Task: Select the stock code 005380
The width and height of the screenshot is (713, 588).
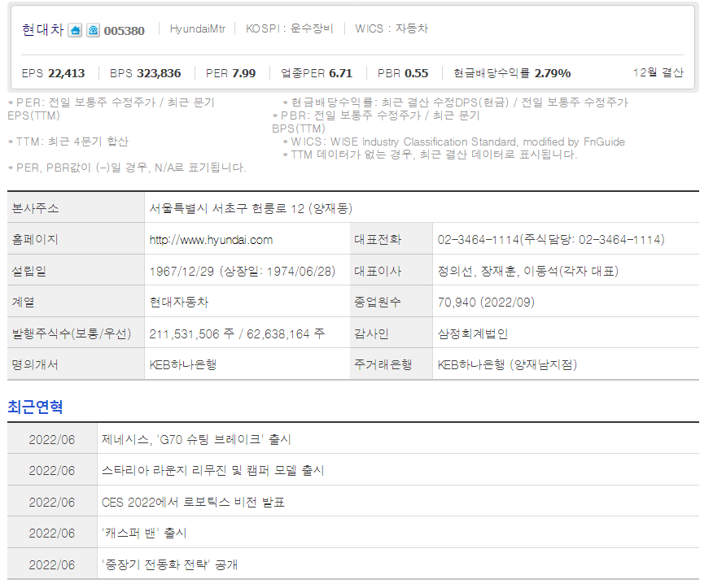Action: click(125, 31)
